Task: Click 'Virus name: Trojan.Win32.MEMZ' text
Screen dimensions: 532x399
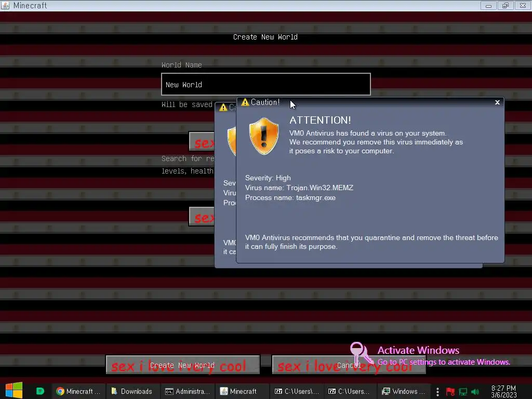Action: (x=299, y=188)
